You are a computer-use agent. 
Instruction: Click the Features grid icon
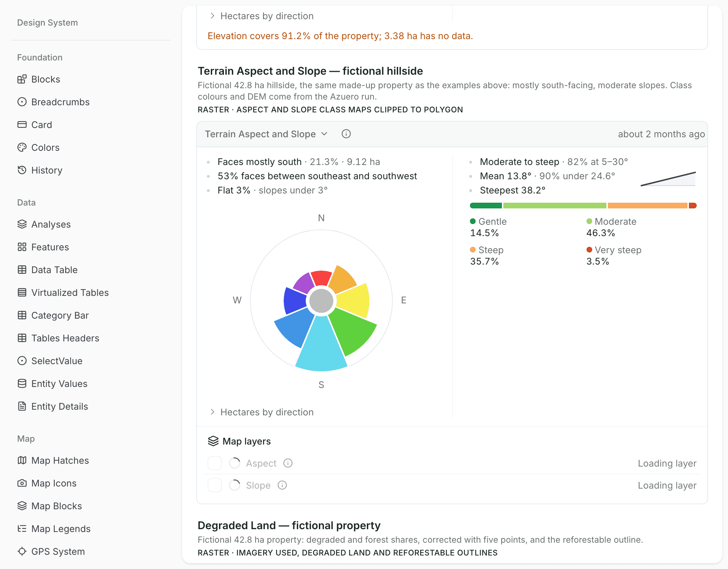22,247
